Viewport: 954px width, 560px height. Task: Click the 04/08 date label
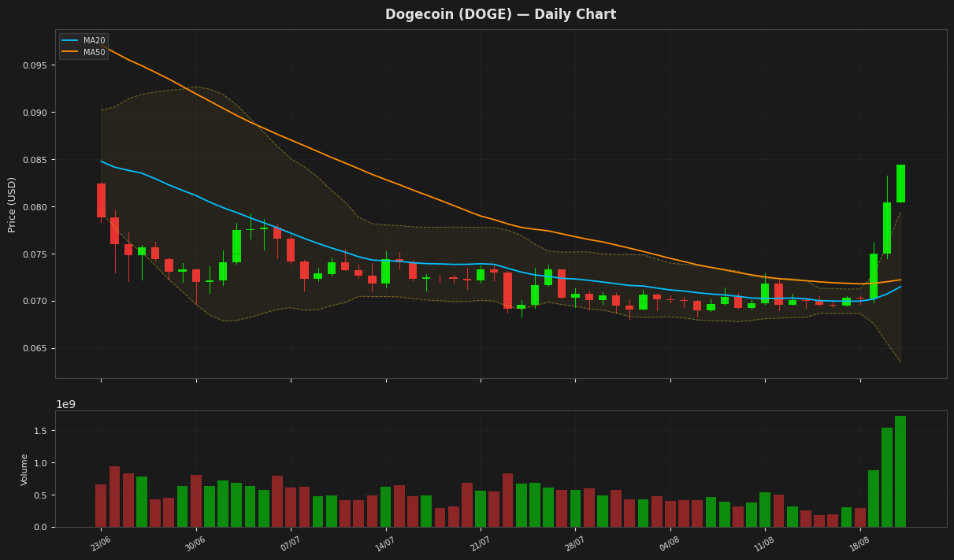pos(670,543)
